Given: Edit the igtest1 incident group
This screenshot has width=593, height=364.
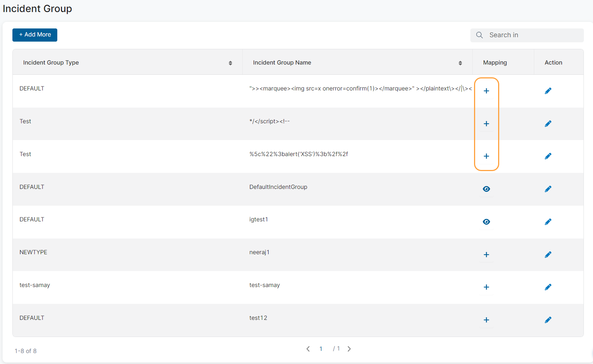Looking at the screenshot, I should (548, 222).
